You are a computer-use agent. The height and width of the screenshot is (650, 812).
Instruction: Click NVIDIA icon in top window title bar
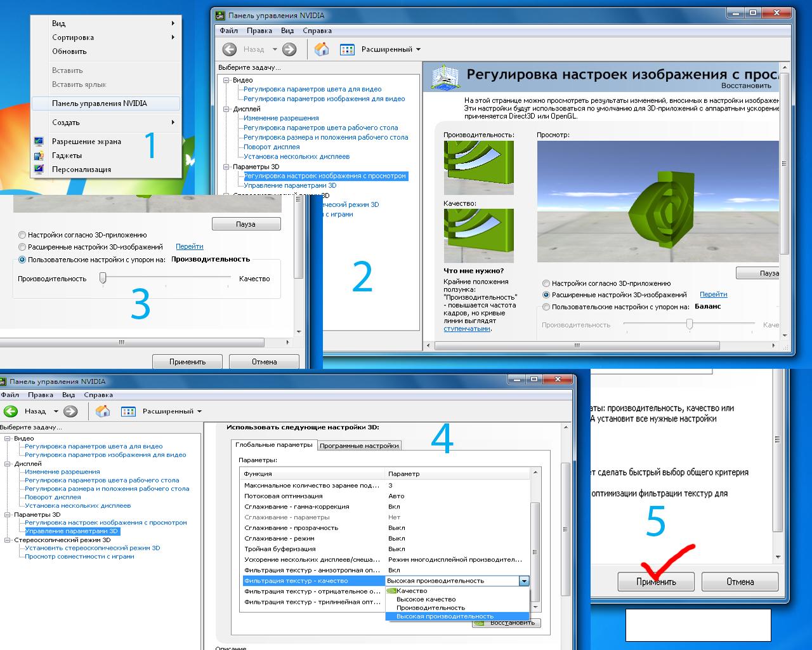[219, 15]
